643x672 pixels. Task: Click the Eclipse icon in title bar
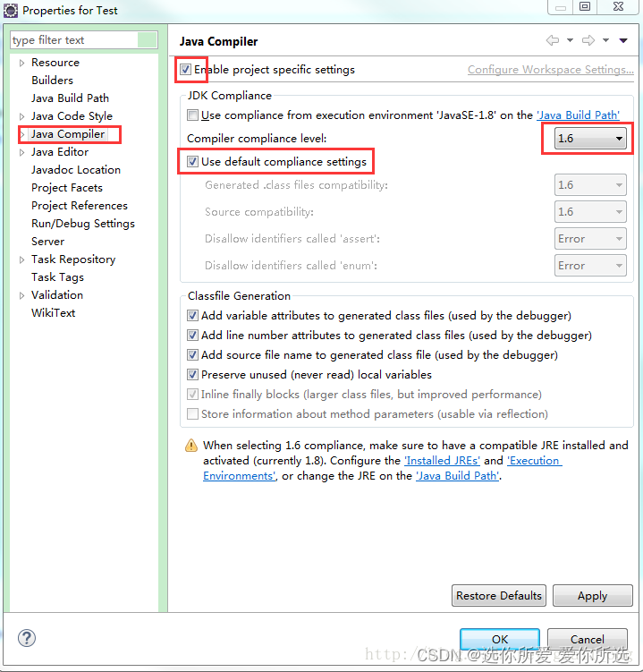pyautogui.click(x=10, y=10)
